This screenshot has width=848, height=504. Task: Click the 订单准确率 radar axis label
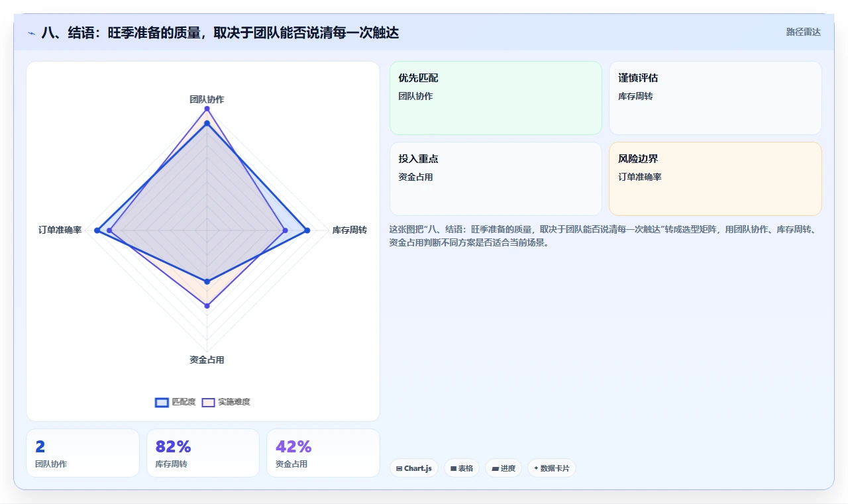60,230
